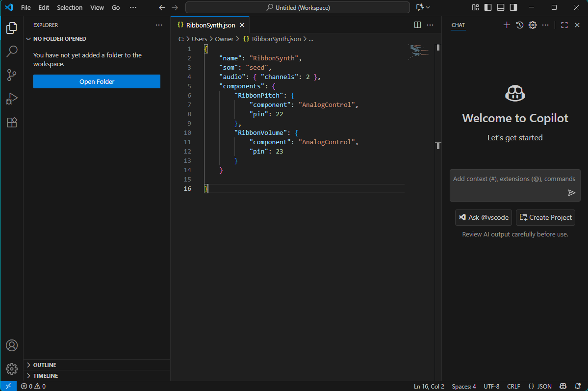Select the RibbonSynth.json editor tab

click(210, 26)
